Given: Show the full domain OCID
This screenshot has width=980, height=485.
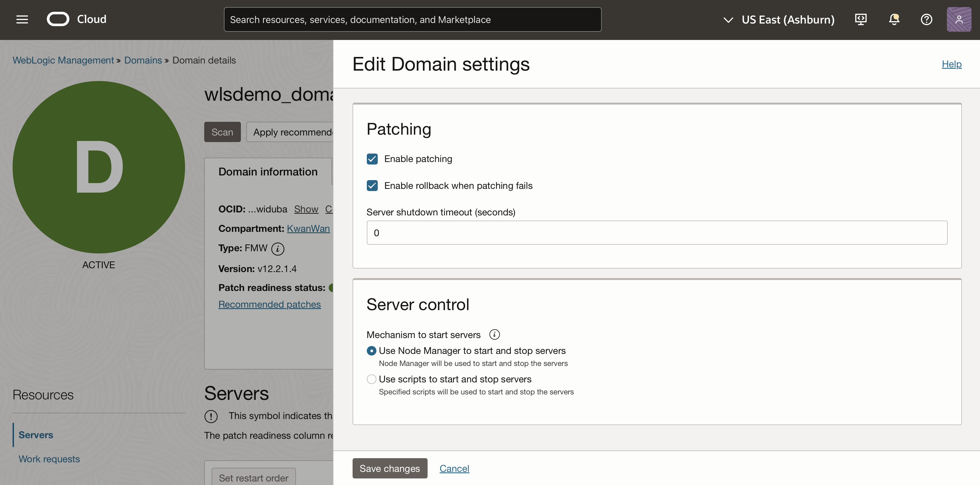Looking at the screenshot, I should pyautogui.click(x=306, y=209).
